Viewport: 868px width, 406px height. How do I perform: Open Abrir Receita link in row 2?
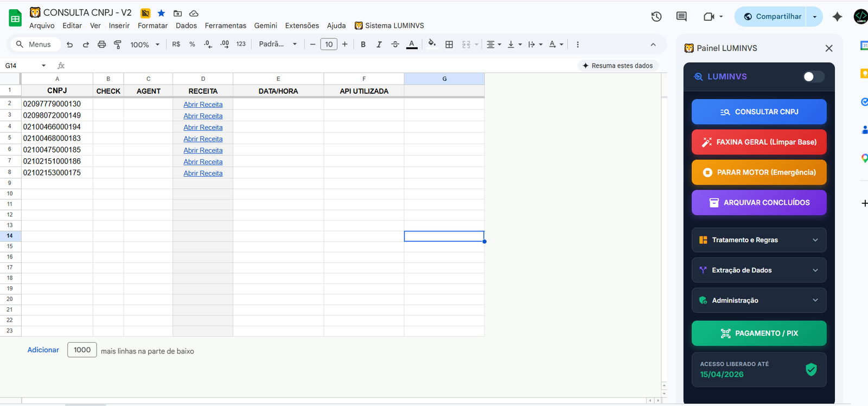point(203,105)
